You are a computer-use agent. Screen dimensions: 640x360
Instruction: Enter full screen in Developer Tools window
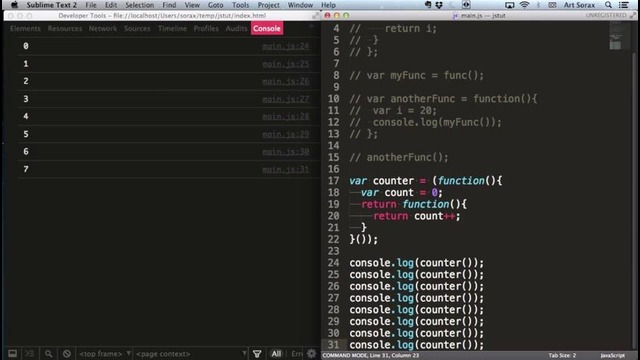coord(316,16)
